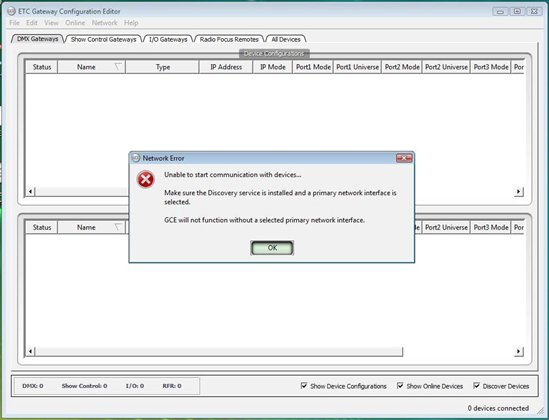Toggle the Discover Devices checkbox
This screenshot has height=420, width=549.
click(476, 386)
